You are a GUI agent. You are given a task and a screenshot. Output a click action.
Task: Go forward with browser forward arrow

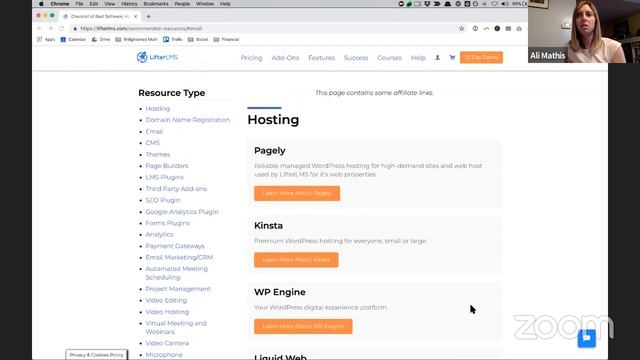(x=51, y=29)
